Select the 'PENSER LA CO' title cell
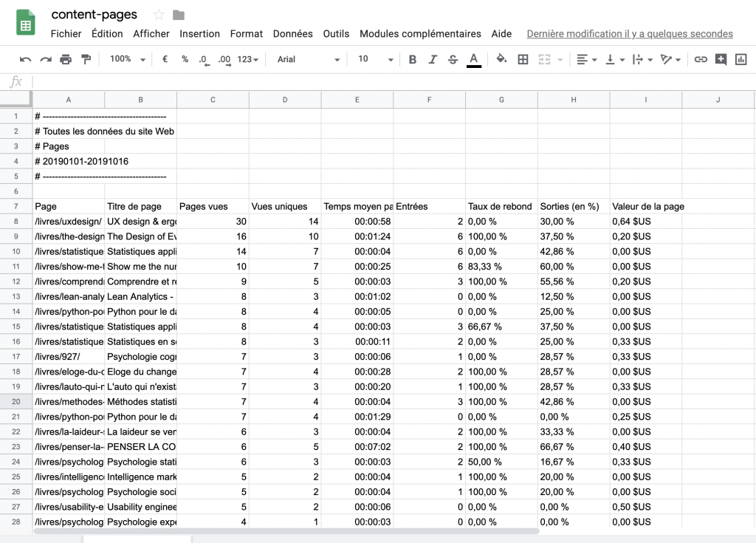Image resolution: width=756 pixels, height=543 pixels. tap(141, 446)
